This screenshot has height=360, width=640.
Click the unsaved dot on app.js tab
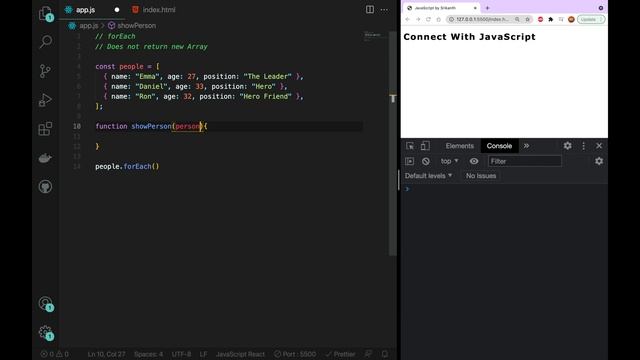coord(117,10)
